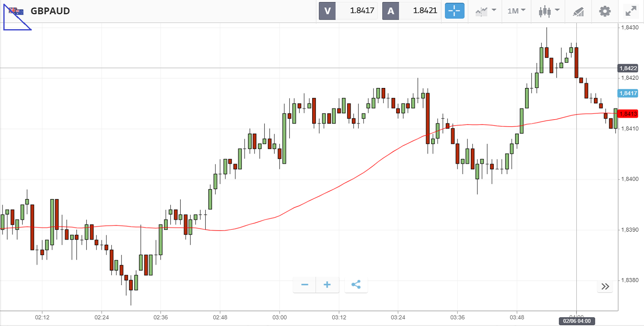This screenshot has height=326, width=644.
Task: Share the chart via share icon
Action: [x=356, y=285]
